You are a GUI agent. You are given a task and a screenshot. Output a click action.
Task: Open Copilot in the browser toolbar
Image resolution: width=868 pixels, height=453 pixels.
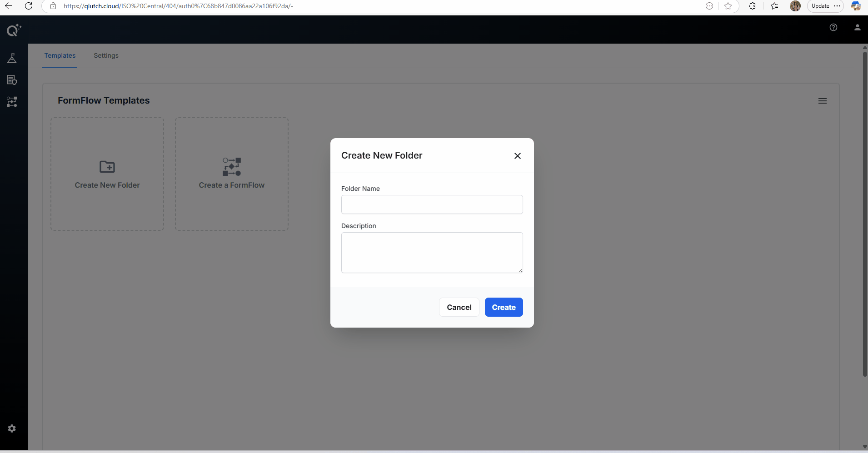click(x=857, y=6)
